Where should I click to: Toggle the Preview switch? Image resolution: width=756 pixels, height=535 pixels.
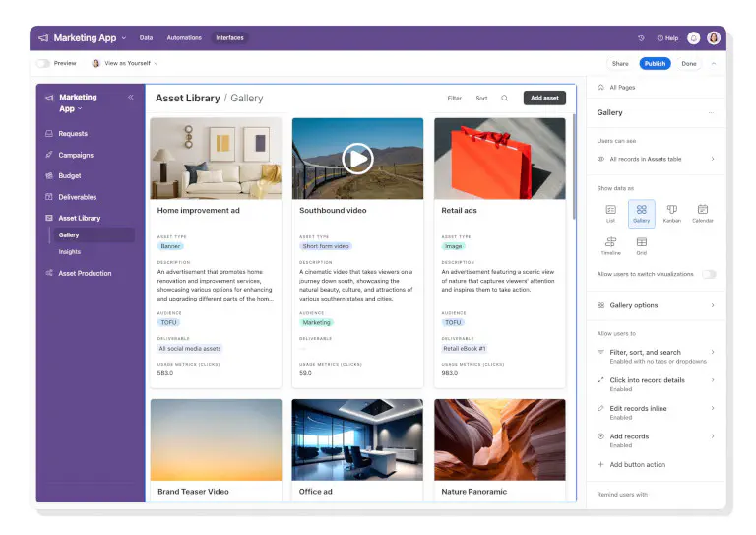43,63
